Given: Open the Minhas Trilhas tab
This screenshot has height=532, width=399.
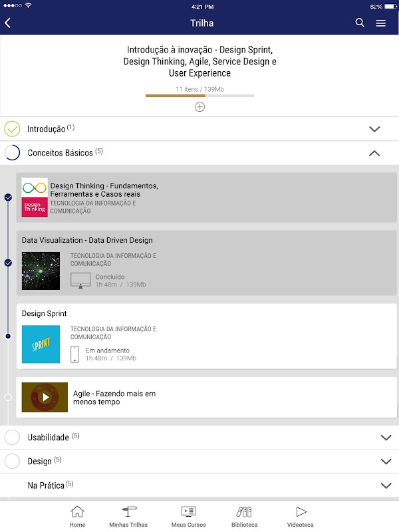Looking at the screenshot, I should pos(128,516).
